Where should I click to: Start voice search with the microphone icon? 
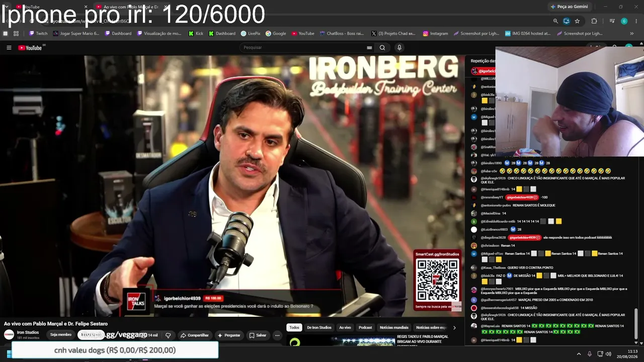click(399, 48)
